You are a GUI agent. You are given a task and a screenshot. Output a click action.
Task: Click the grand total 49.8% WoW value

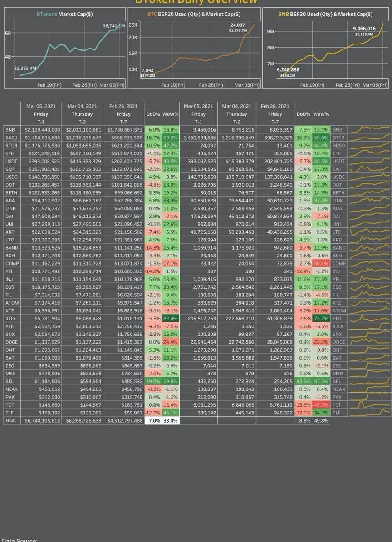321,421
